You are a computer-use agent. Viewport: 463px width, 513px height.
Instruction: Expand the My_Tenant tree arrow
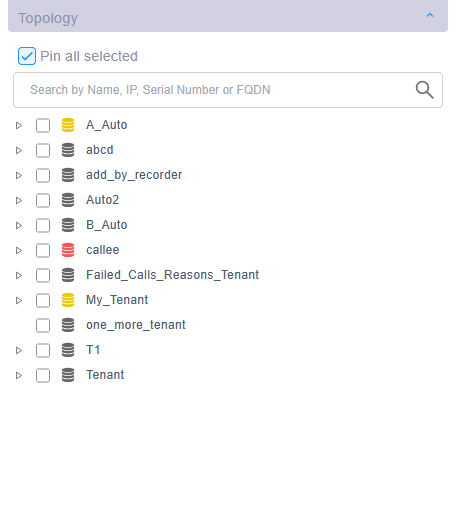click(x=19, y=300)
